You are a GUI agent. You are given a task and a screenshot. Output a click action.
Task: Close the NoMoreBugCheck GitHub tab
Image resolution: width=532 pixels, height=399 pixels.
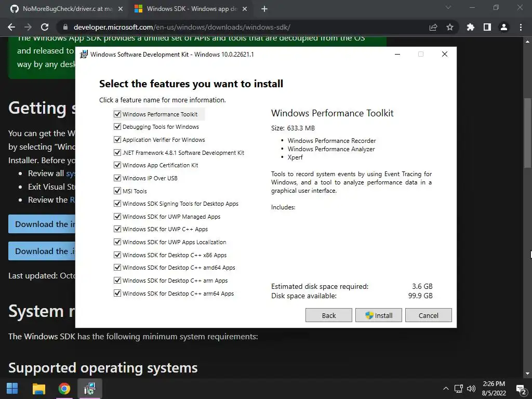point(121,9)
